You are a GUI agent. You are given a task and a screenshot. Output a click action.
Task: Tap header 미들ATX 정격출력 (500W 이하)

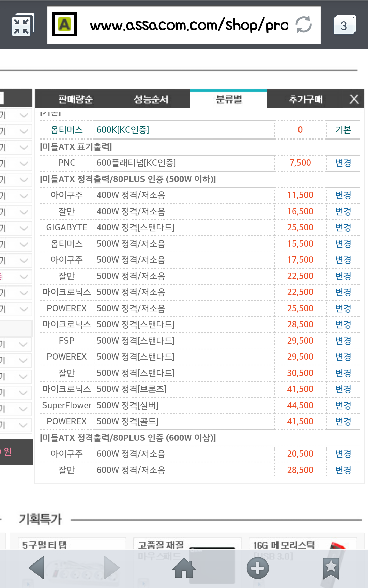[128, 179]
